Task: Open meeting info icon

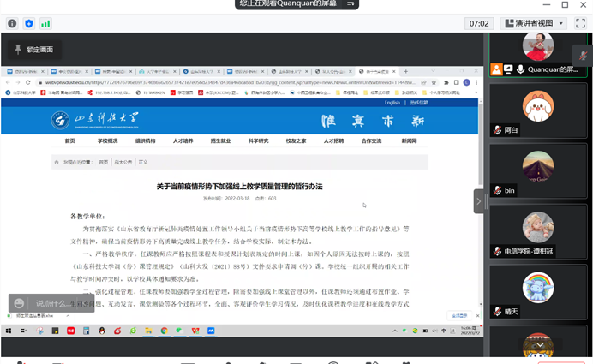Action: (x=11, y=23)
